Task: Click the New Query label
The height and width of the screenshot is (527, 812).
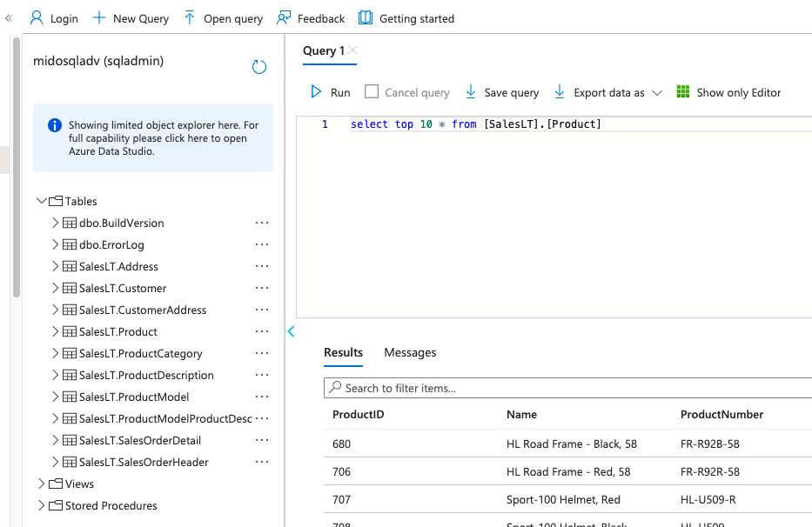Action: (x=141, y=18)
